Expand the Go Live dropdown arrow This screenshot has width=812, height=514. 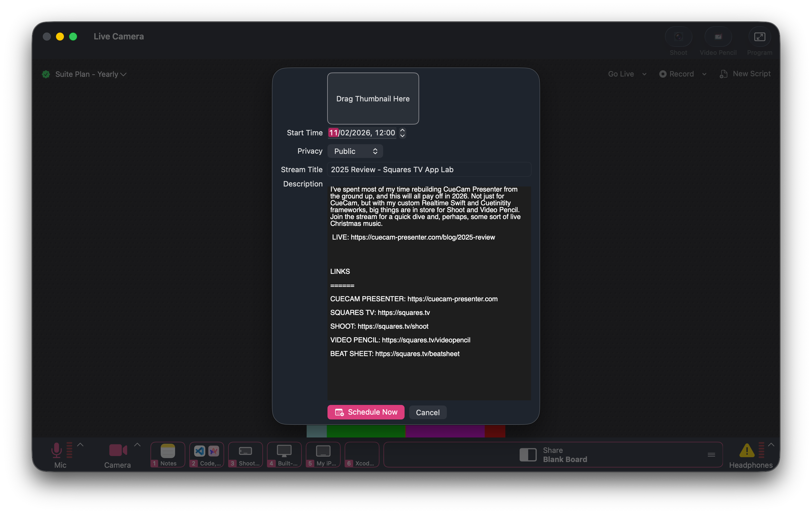point(644,74)
